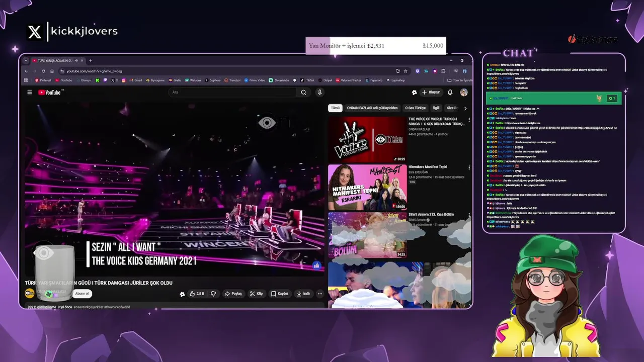The image size is (644, 362).
Task: Open options for Sihirli Annem video
Action: tap(469, 215)
